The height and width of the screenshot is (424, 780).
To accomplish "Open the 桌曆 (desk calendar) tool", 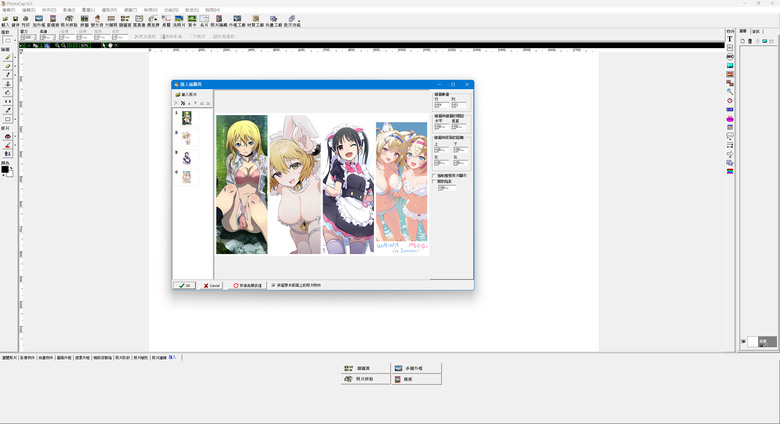I will point(166,21).
